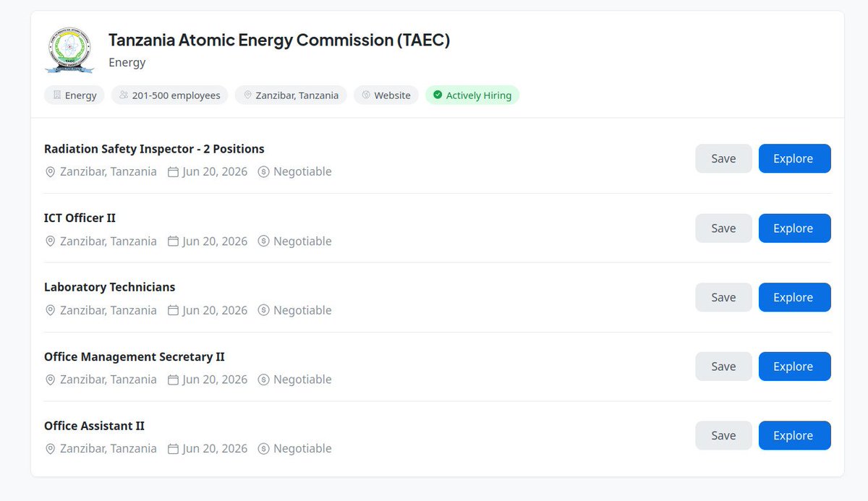This screenshot has width=868, height=501.
Task: Click the building icon in Energy tag
Action: tap(57, 95)
